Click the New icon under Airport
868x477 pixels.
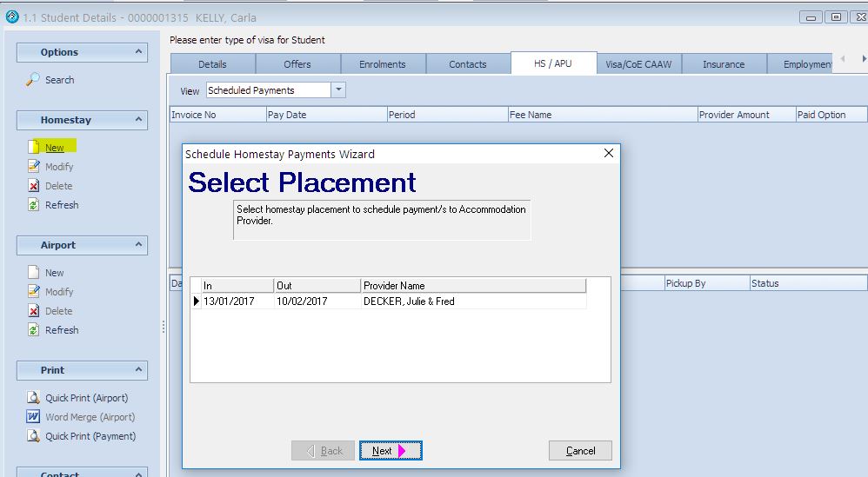[33, 273]
